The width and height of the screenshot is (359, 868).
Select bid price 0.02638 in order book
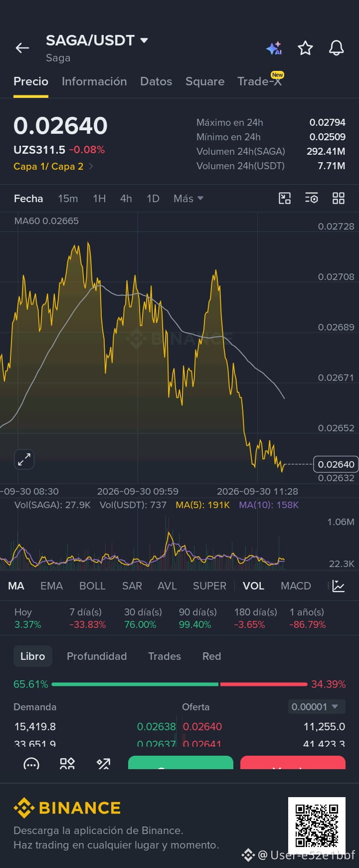(156, 727)
